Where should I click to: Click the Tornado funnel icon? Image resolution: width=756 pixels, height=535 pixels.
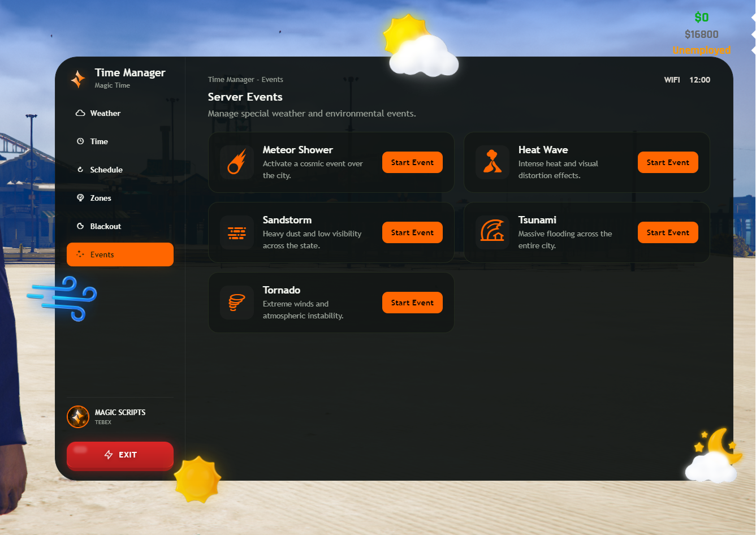(x=237, y=303)
